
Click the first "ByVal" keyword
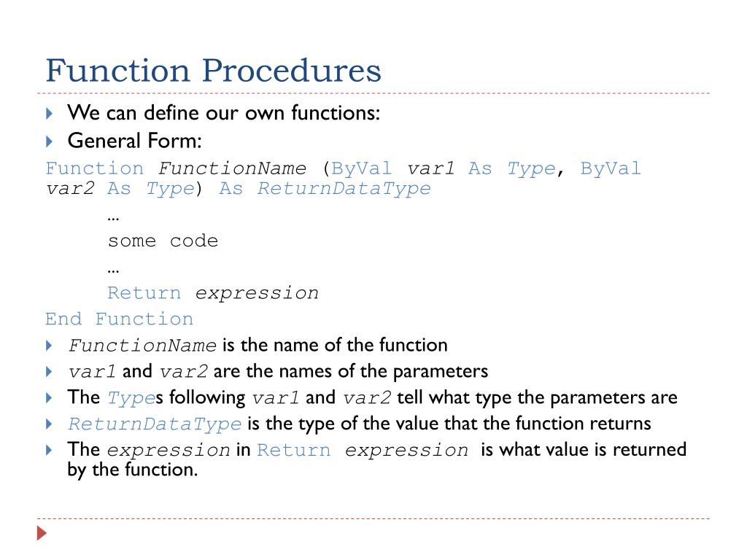click(x=362, y=168)
